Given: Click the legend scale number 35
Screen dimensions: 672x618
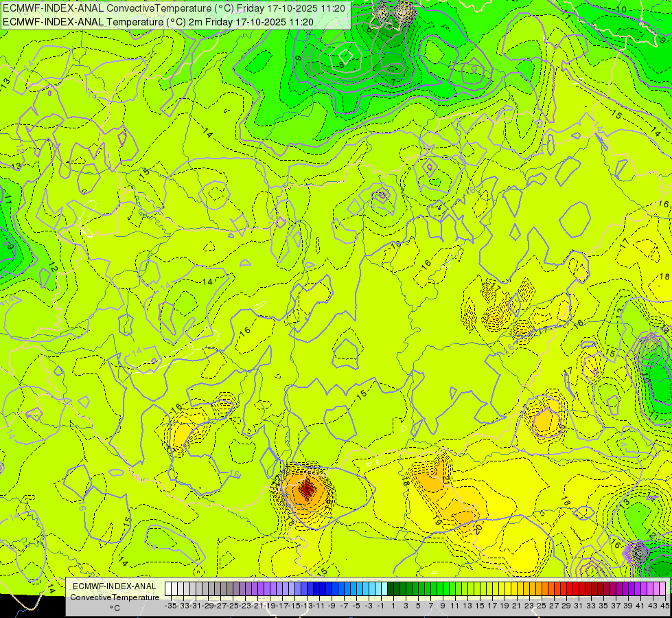Looking at the screenshot, I should pos(603,606).
